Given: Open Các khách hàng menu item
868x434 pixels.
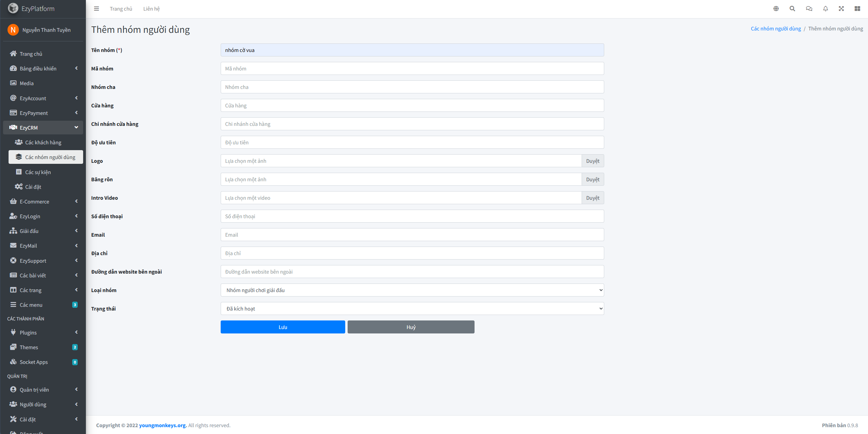Looking at the screenshot, I should pos(43,142).
